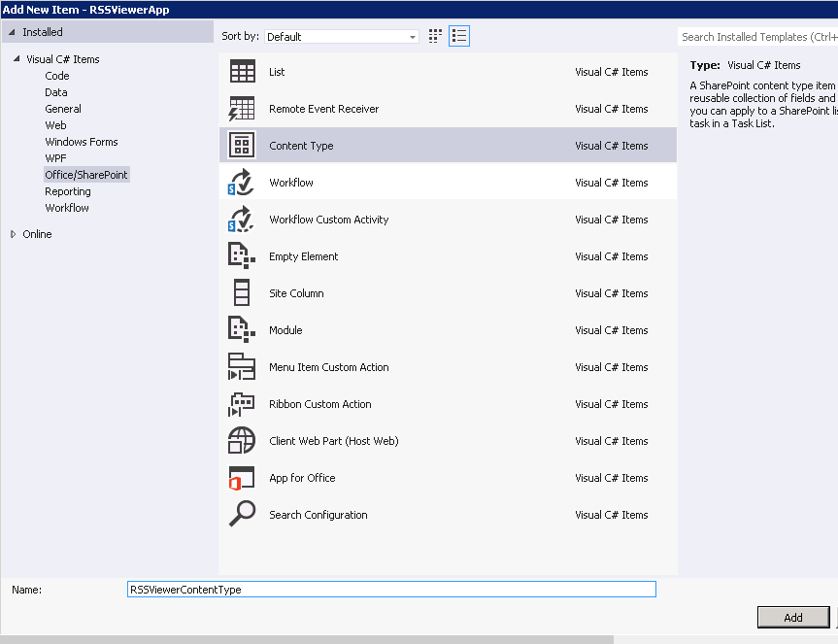Click "Visual C# Items" type in Module row
This screenshot has height=644, width=838.
pyautogui.click(x=612, y=329)
